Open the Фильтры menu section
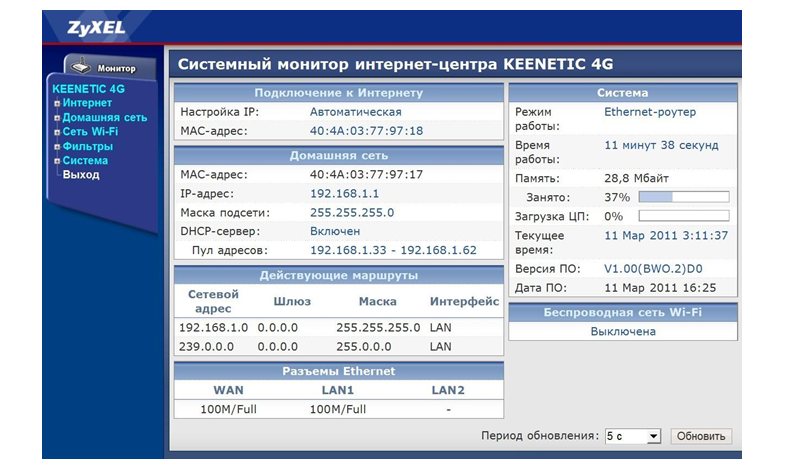The width and height of the screenshot is (800, 467). click(88, 146)
